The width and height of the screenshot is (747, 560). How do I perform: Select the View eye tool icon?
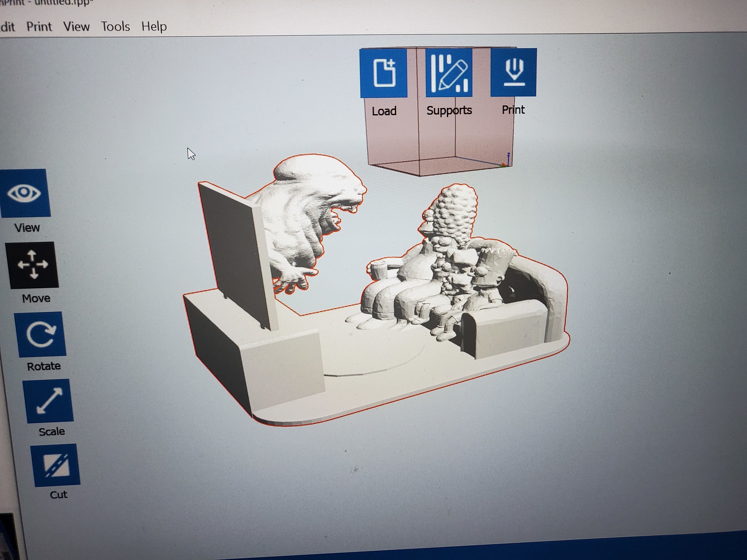(25, 193)
